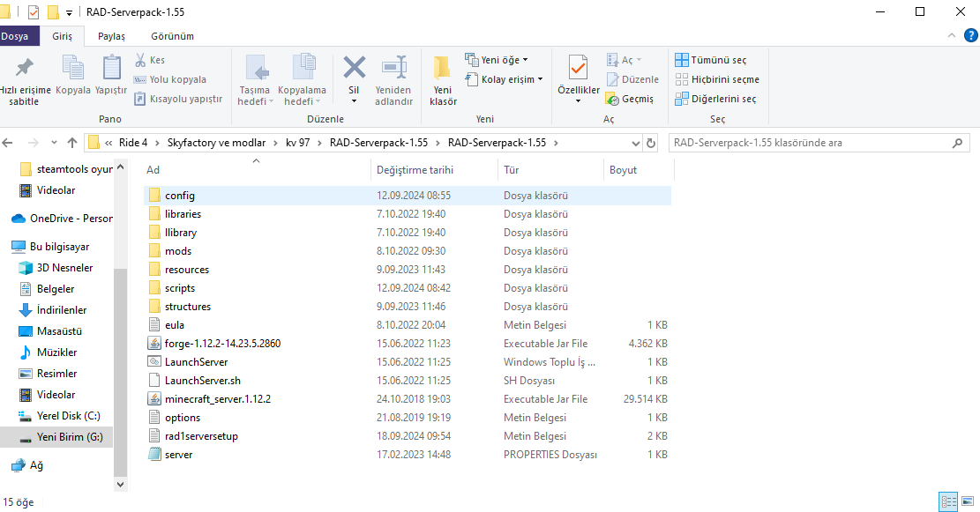This screenshot has width=980, height=512.
Task: Click kv 97 in the address breadcrumb
Action: [297, 143]
